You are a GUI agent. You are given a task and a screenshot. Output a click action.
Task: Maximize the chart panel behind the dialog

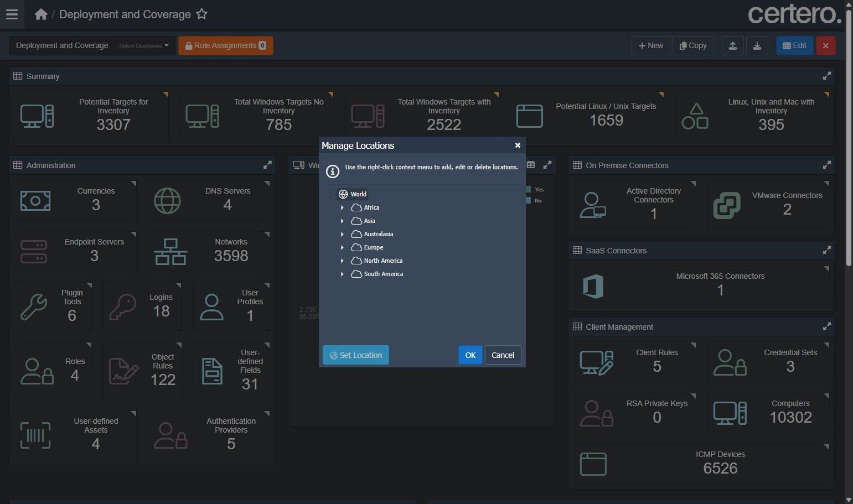coord(547,165)
